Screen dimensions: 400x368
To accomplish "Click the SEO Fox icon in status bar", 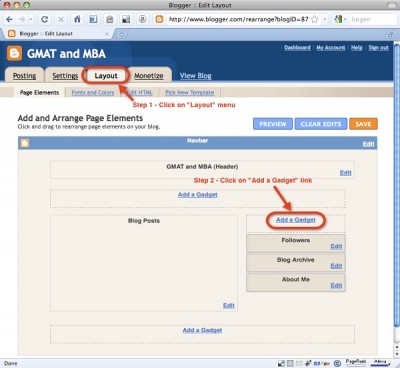I will [x=322, y=363].
